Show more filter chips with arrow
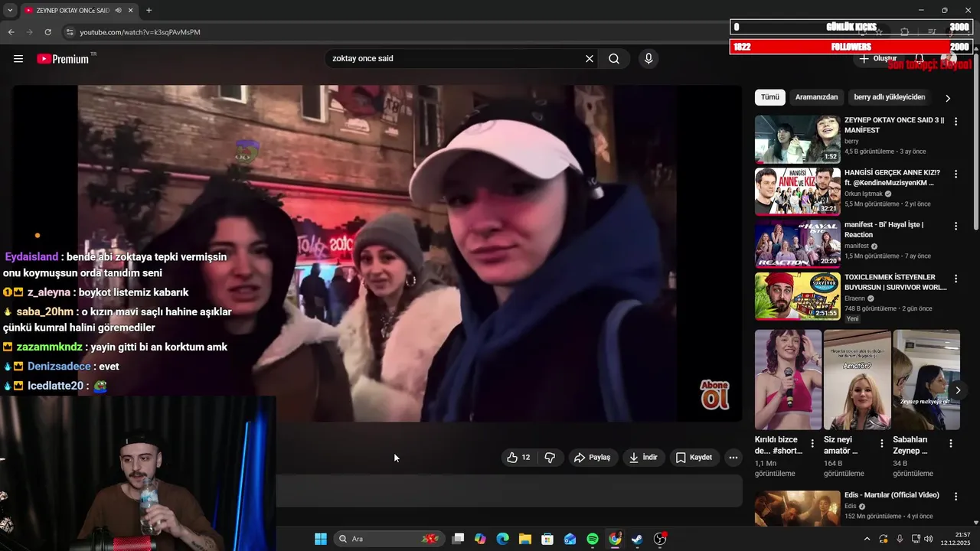 click(x=948, y=98)
